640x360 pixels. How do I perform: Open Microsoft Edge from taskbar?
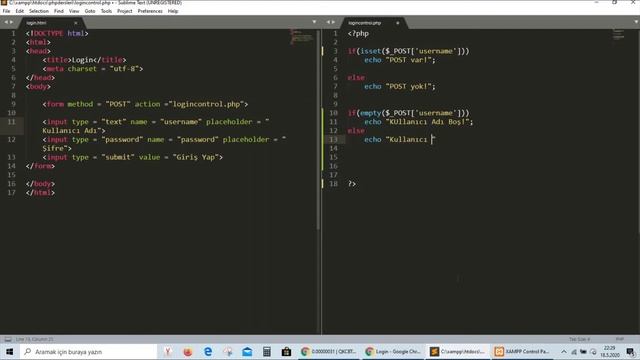[x=208, y=351]
